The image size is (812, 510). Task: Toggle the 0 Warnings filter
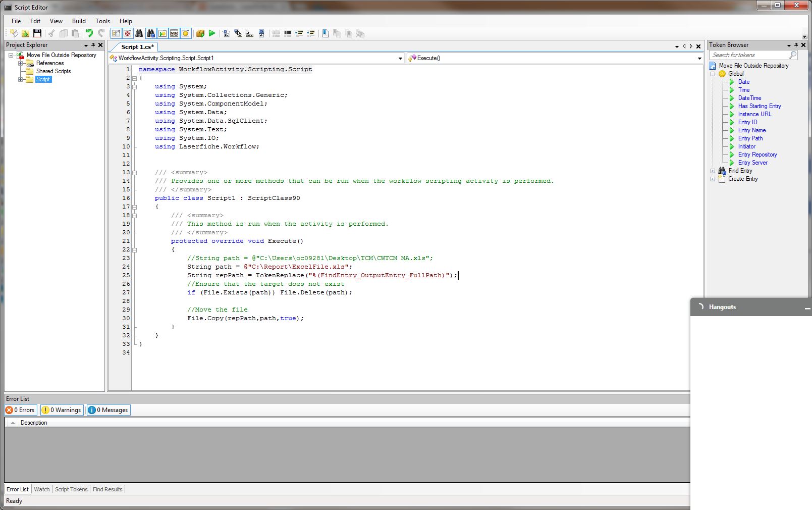point(62,410)
